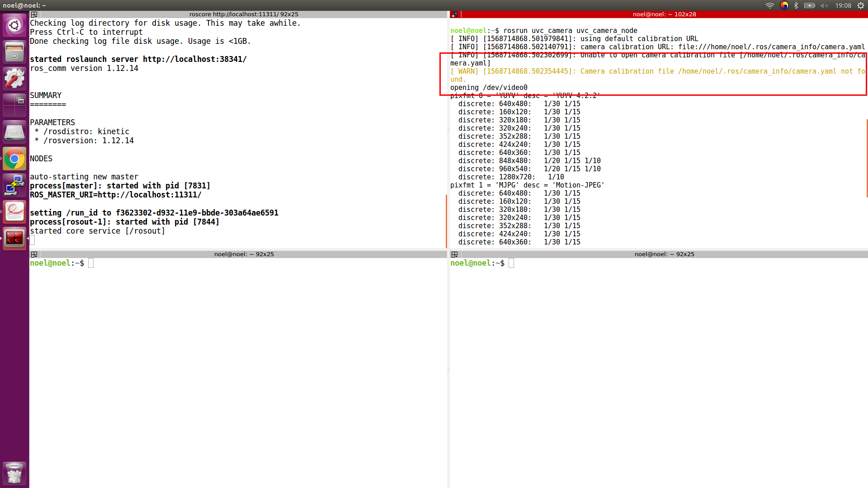Image resolution: width=868 pixels, height=488 pixels.
Task: Switch to Google Chrome from dock
Action: (14, 159)
